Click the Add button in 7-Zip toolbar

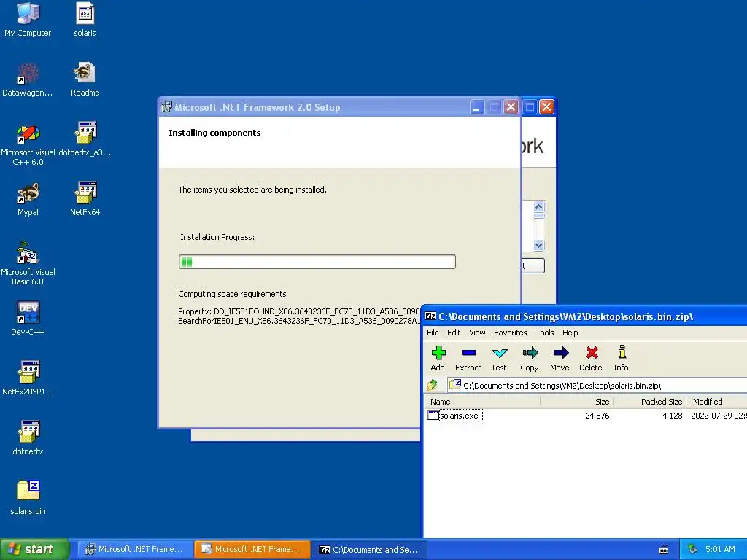(438, 358)
